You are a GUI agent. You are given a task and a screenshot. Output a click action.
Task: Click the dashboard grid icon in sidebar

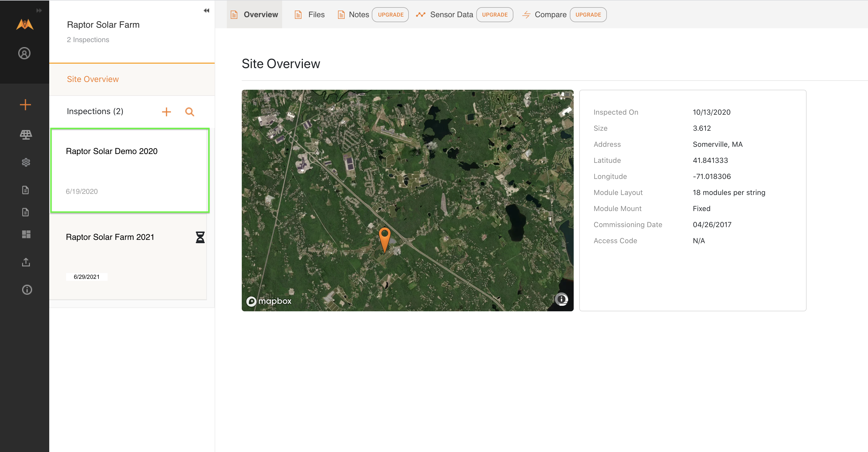click(26, 234)
